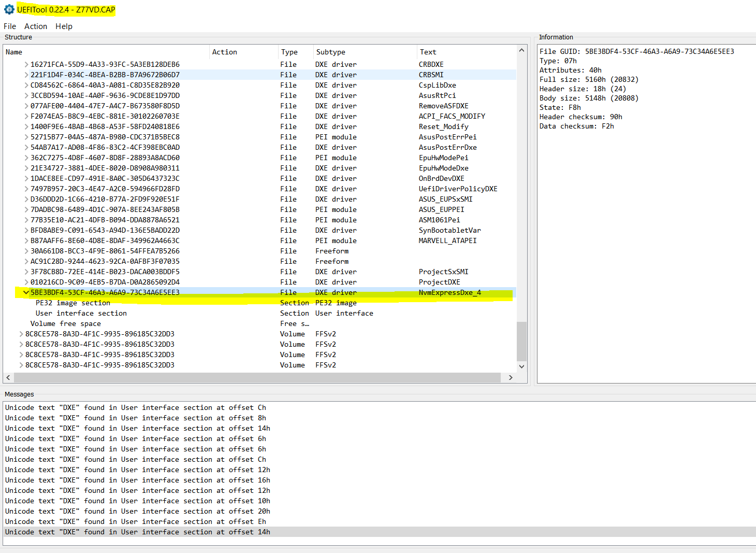The image size is (756, 553).
Task: Click the vertical scrollbar thumb in Structure
Action: [521, 341]
